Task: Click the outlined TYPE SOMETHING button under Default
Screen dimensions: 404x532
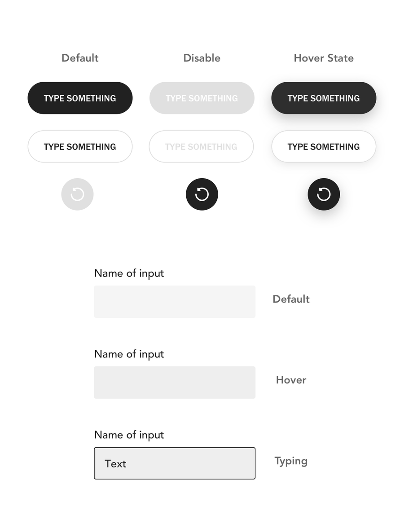Action: click(x=80, y=146)
